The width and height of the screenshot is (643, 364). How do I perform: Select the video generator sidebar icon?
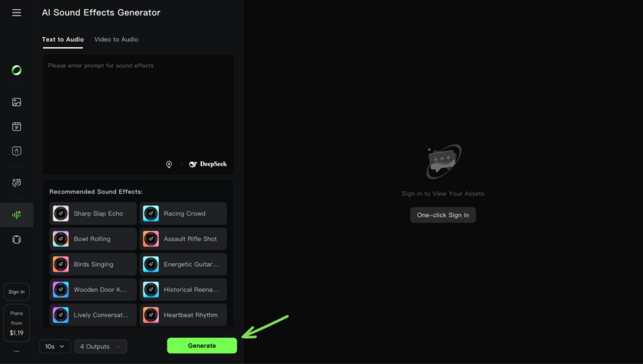pyautogui.click(x=16, y=126)
